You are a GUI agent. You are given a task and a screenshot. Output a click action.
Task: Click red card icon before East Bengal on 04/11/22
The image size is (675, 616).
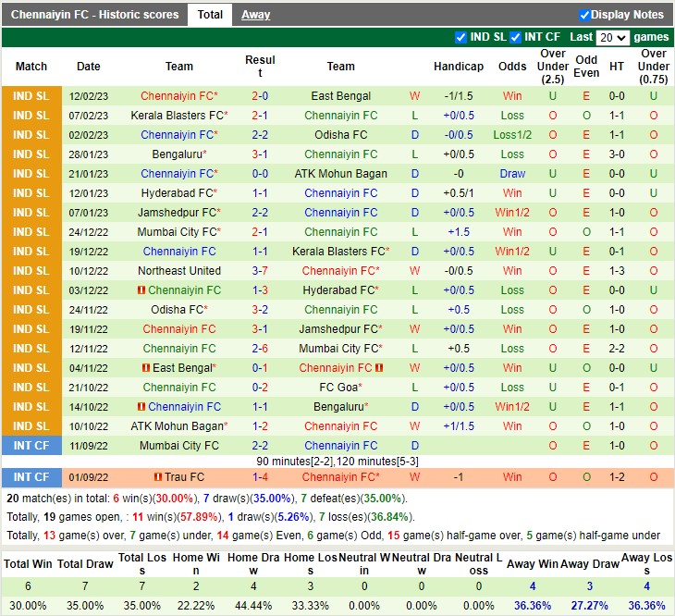(147, 368)
